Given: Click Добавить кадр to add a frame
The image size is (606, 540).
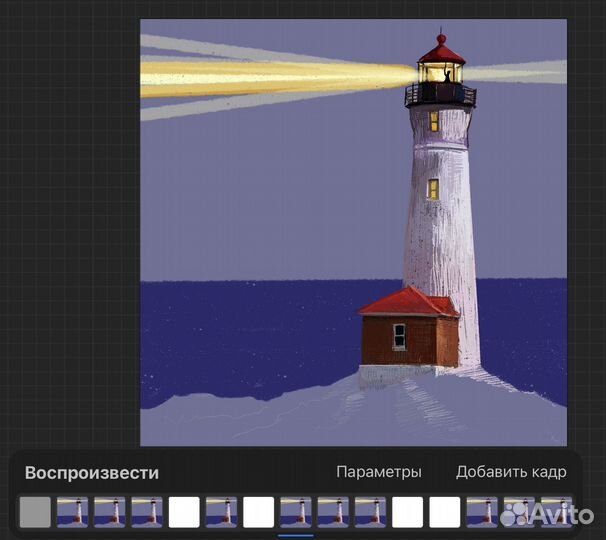Looking at the screenshot, I should [x=511, y=472].
